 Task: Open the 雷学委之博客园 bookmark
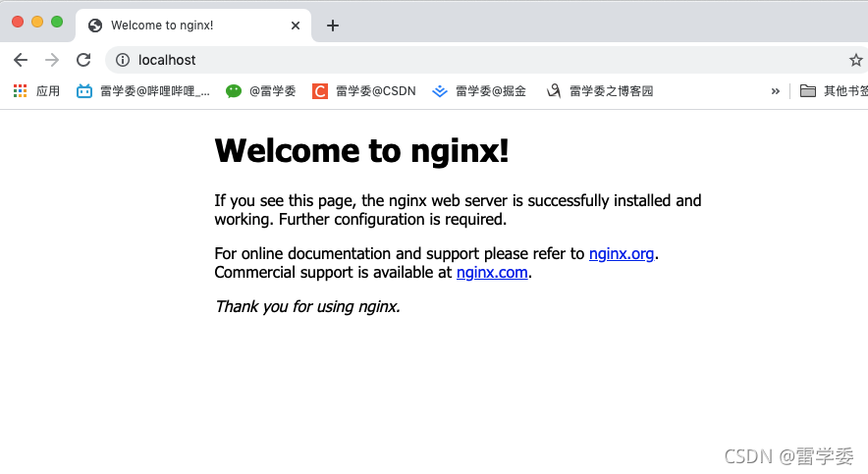600,91
